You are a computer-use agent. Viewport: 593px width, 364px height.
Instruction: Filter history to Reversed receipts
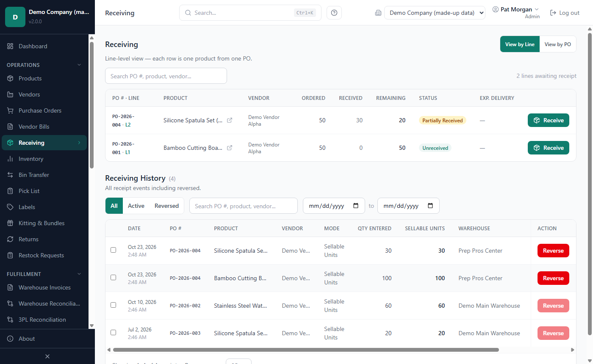point(166,206)
